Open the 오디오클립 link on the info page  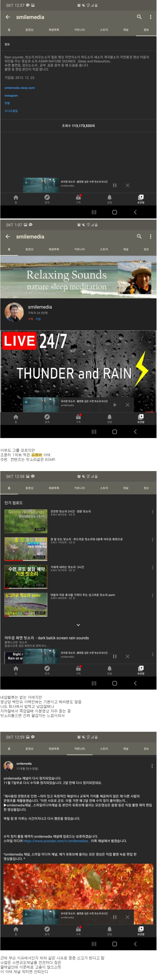(11, 111)
